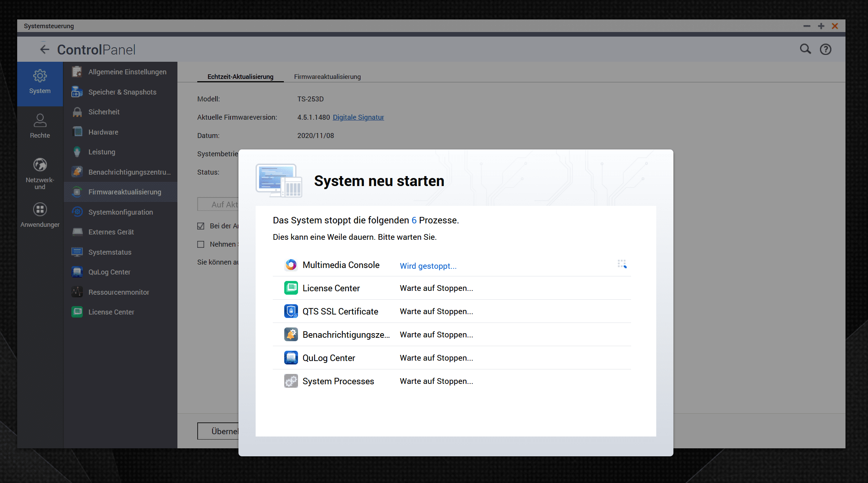Switch to the Firmwareaktualisierung tab

coord(327,77)
